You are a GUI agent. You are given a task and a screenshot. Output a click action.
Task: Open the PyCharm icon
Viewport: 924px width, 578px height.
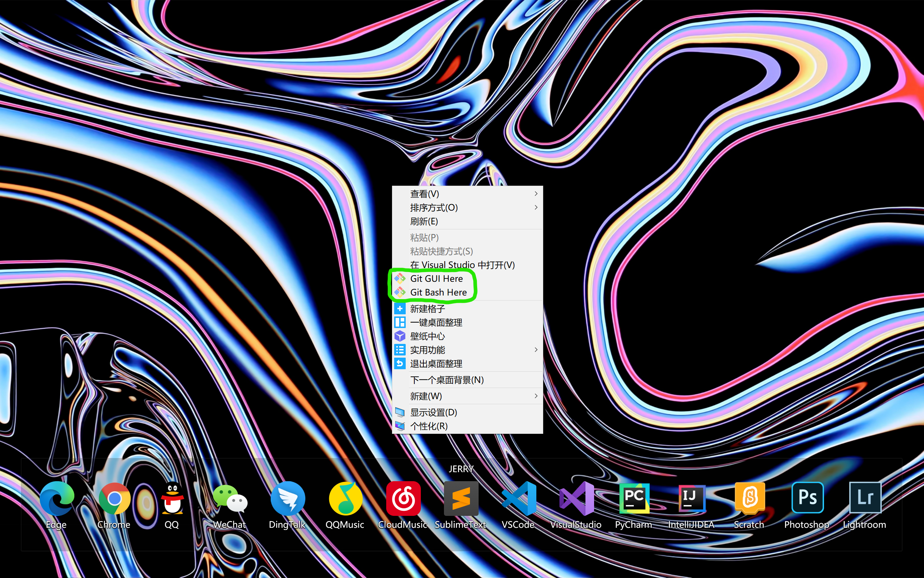(x=634, y=498)
